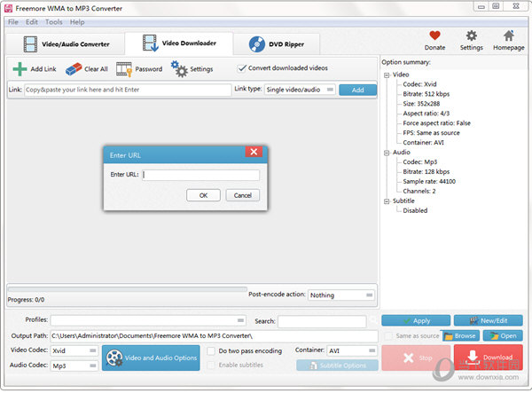Go to Homepage house icon
Viewport: 532px width, 393px height.
[x=509, y=35]
